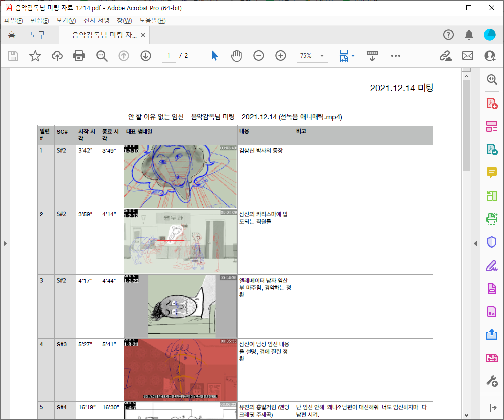The width and height of the screenshot is (504, 420).
Task: Print the document with printer icon
Action: point(79,56)
